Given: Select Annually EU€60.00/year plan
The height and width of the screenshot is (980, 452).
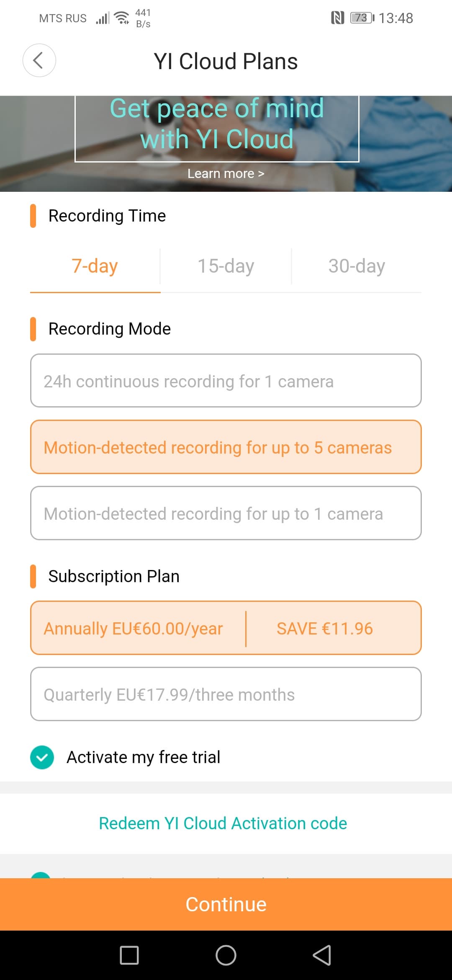Looking at the screenshot, I should 226,628.
